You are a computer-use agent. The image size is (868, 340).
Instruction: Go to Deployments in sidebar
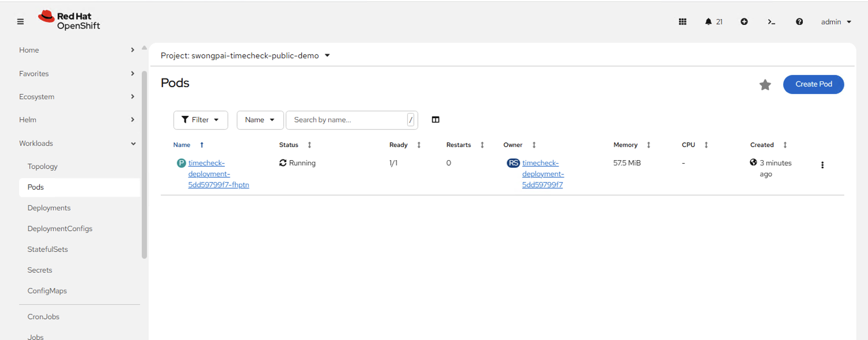pyautogui.click(x=79, y=208)
